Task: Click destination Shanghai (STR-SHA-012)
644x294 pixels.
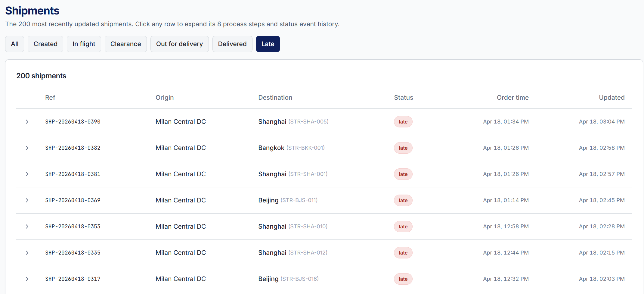Action: coord(293,253)
